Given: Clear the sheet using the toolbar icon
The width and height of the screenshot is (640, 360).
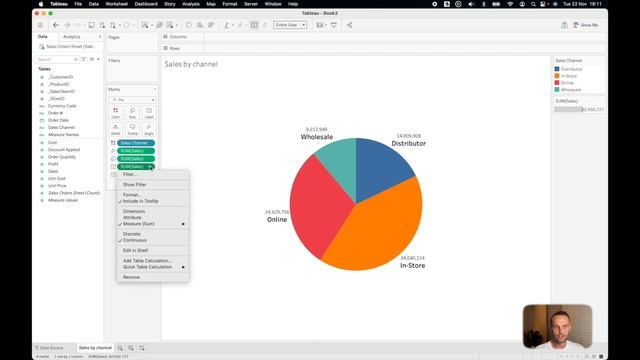Looking at the screenshot, I should 170,25.
